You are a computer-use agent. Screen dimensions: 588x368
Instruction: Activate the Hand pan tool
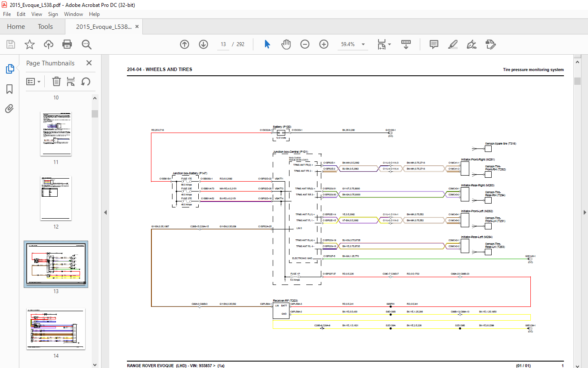click(286, 44)
